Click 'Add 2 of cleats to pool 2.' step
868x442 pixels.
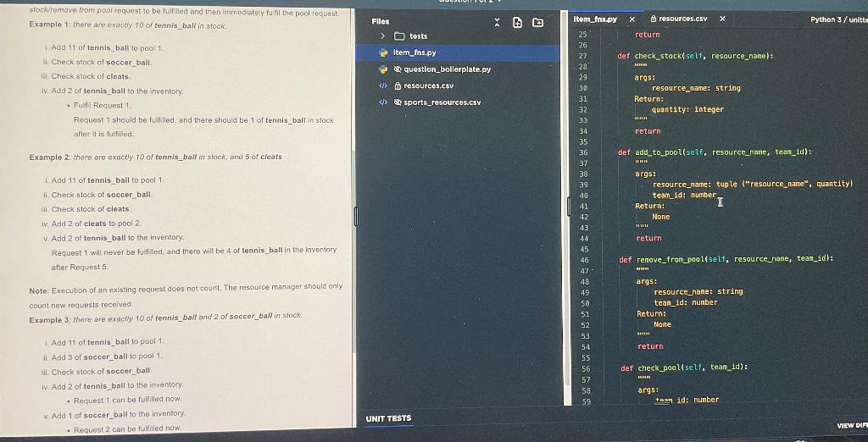point(97,224)
